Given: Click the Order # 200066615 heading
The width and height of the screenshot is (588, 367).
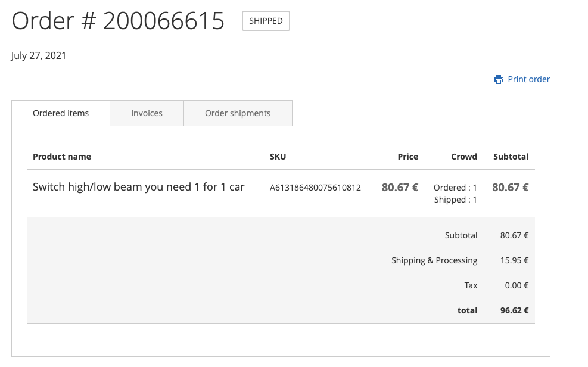Looking at the screenshot, I should click(x=118, y=21).
